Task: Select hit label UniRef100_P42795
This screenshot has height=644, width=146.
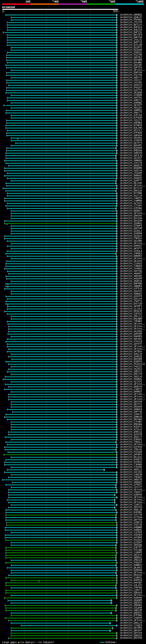Action: (x=131, y=55)
